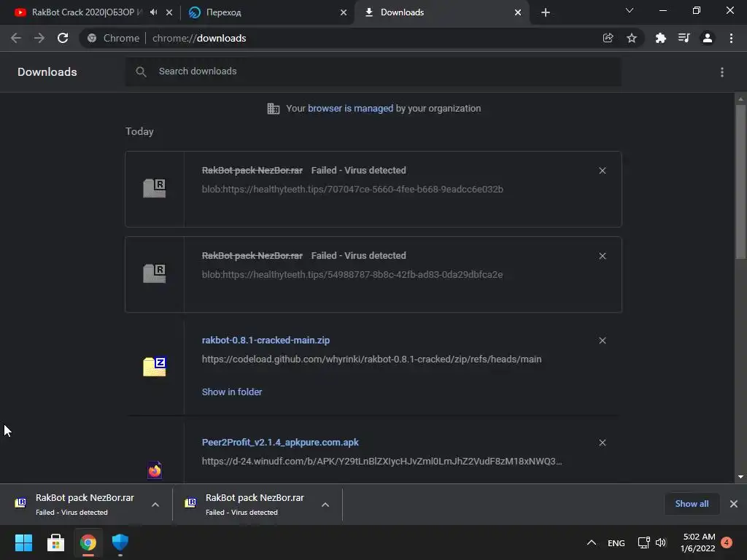
Task: Share this page icon in address bar
Action: [608, 38]
